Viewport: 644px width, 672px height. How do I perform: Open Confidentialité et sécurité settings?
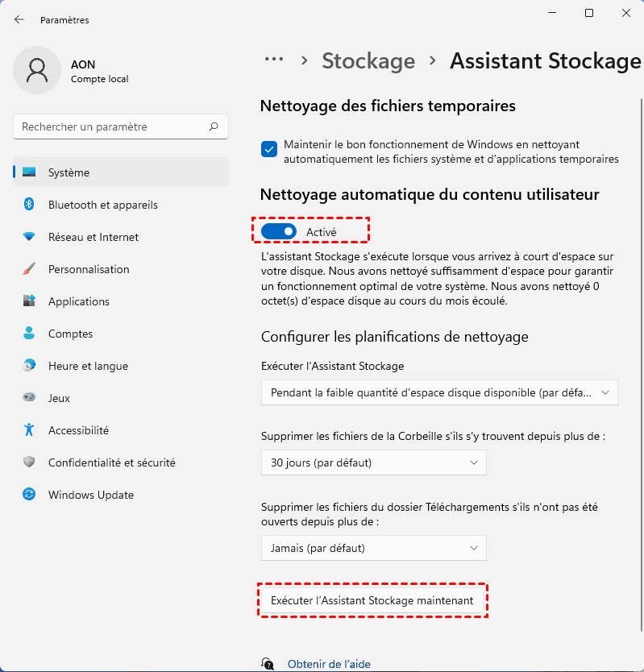(x=111, y=463)
